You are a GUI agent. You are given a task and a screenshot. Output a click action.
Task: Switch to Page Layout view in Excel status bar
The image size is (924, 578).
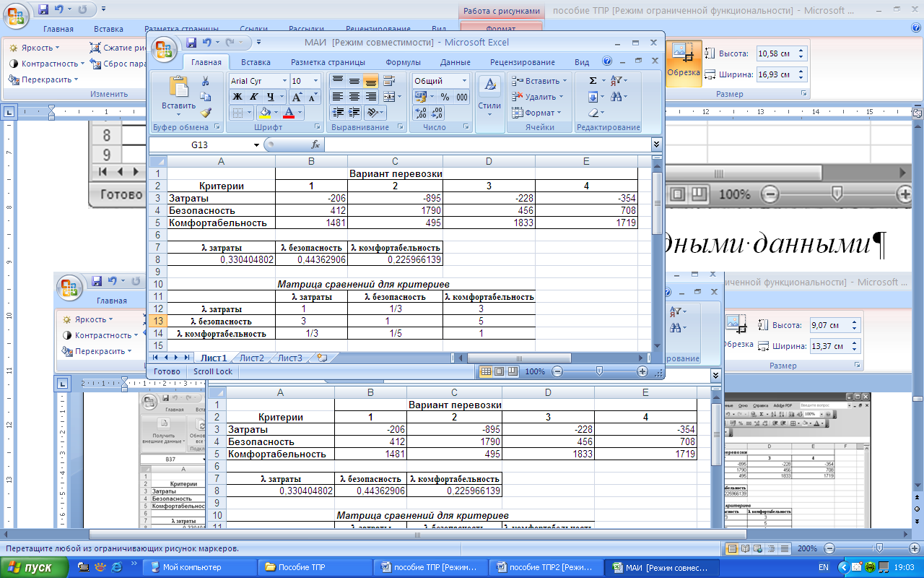point(500,371)
